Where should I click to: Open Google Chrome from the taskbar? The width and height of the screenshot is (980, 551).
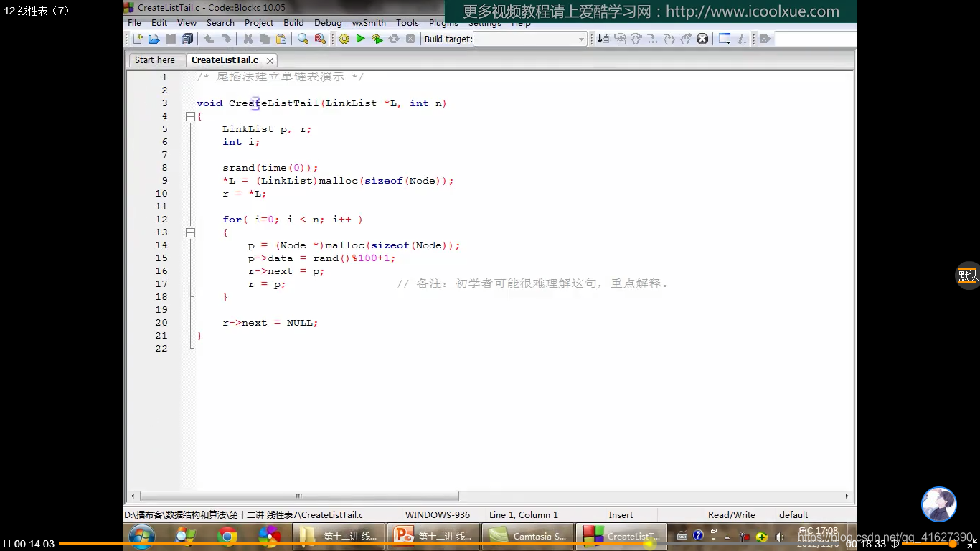coord(227,535)
